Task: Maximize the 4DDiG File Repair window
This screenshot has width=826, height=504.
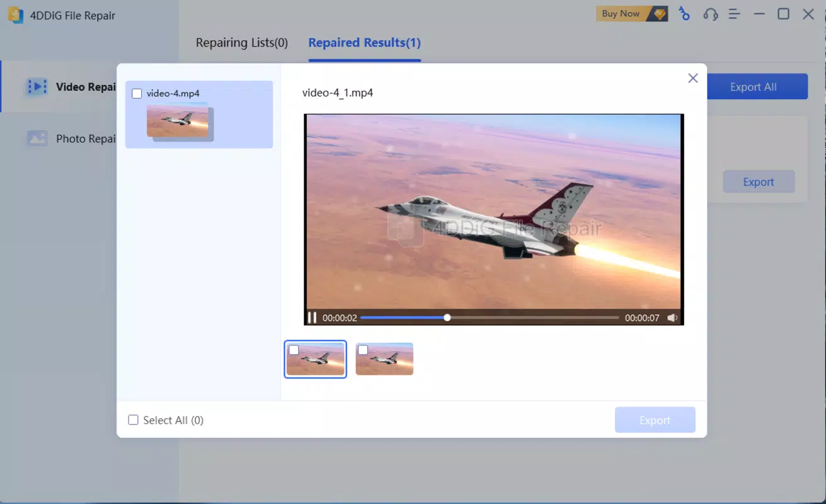Action: click(x=784, y=14)
